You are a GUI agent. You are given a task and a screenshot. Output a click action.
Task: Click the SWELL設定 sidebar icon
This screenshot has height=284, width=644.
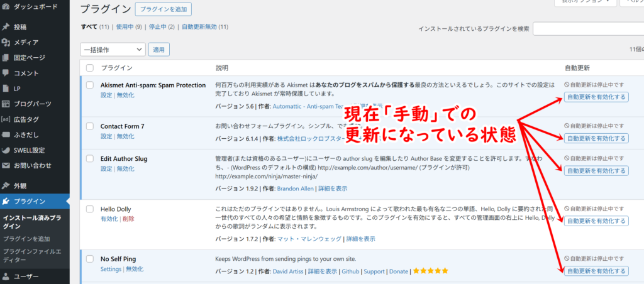coord(6,150)
